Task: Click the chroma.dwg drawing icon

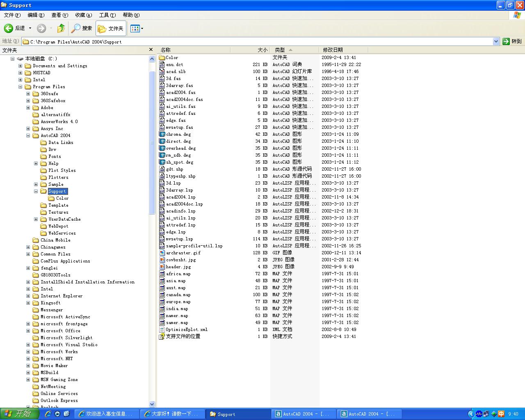Action: coord(162,134)
